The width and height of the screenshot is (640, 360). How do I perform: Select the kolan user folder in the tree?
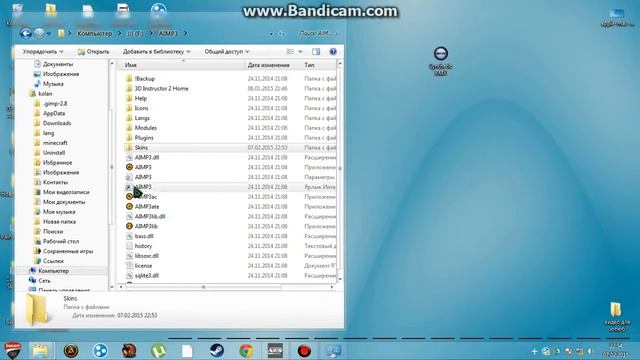pos(45,93)
